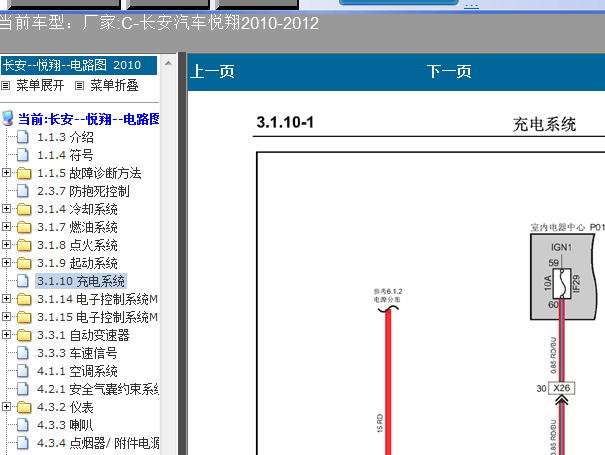The width and height of the screenshot is (605, 455).
Task: Select 1.1.5 故障诊断方法 entry
Action: pos(89,173)
